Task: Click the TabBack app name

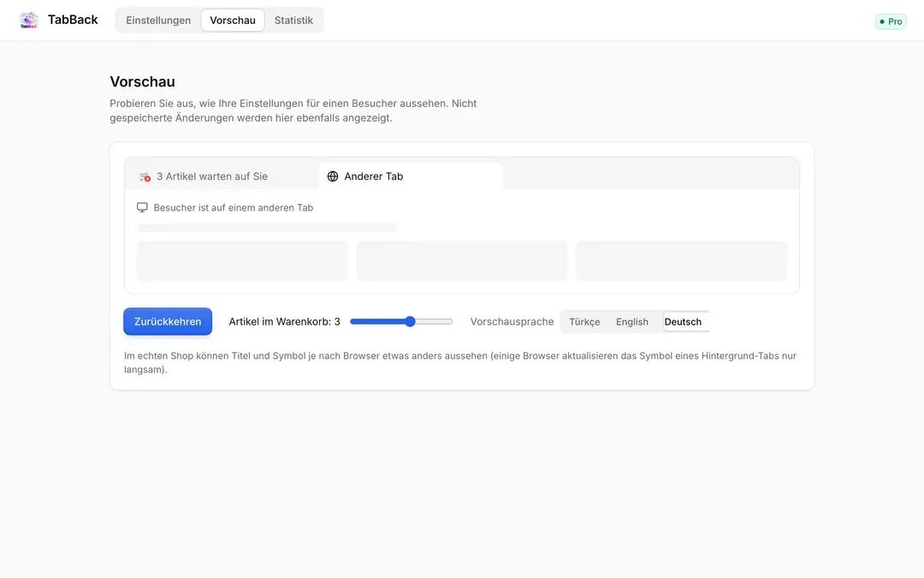Action: tap(73, 20)
